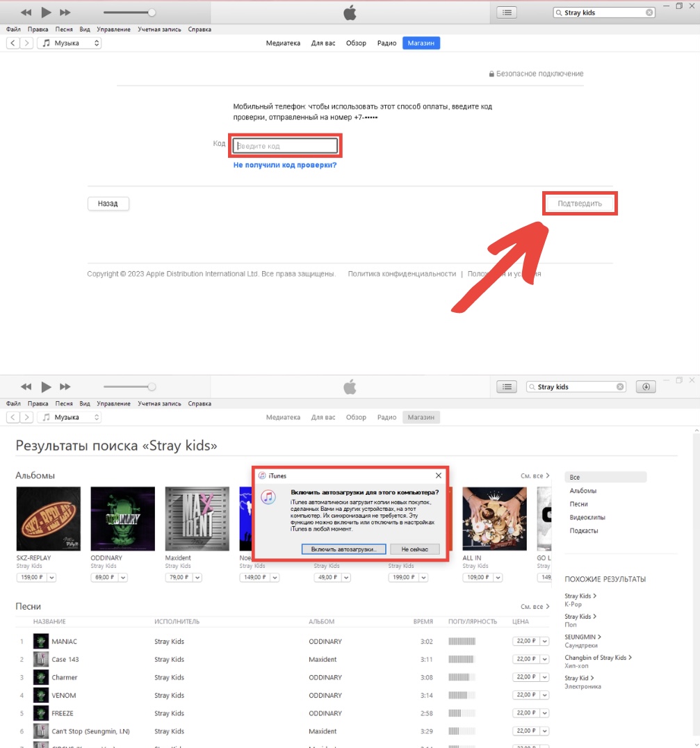Click volume slider in verification code window
This screenshot has width=700, height=748.
tap(129, 13)
